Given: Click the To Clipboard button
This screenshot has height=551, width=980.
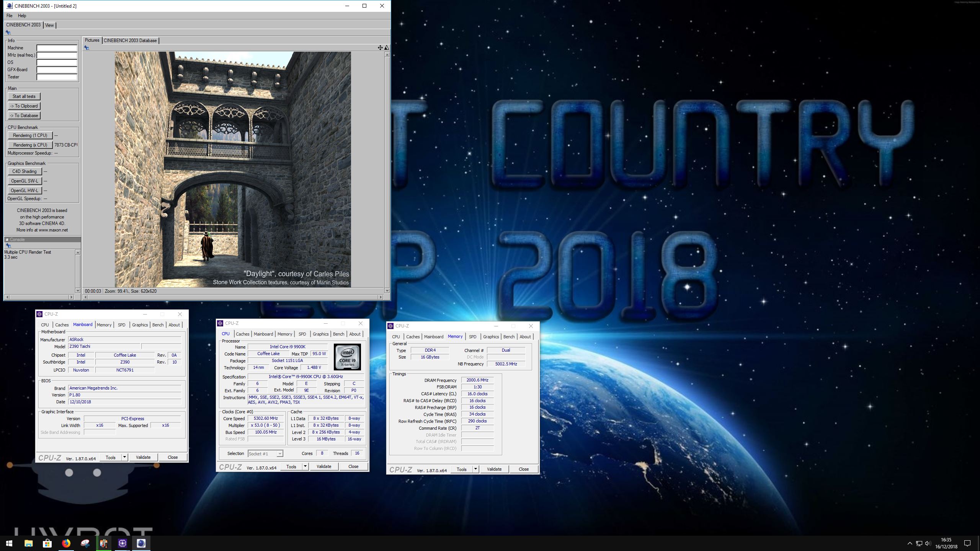Looking at the screenshot, I should [x=24, y=106].
